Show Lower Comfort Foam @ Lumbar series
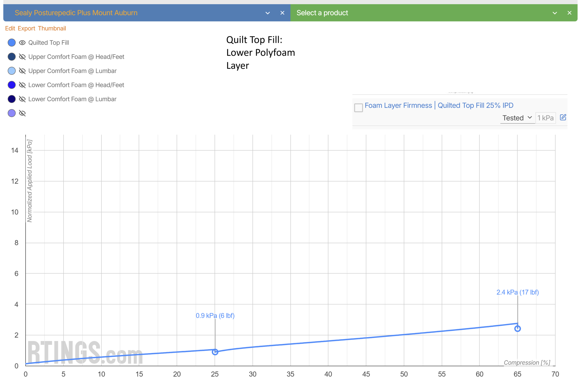 click(22, 99)
